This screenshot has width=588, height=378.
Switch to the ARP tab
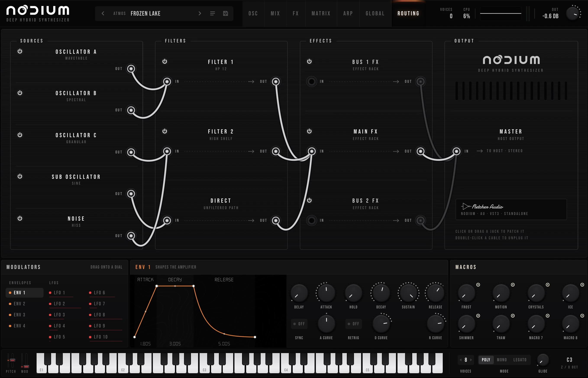pyautogui.click(x=348, y=13)
